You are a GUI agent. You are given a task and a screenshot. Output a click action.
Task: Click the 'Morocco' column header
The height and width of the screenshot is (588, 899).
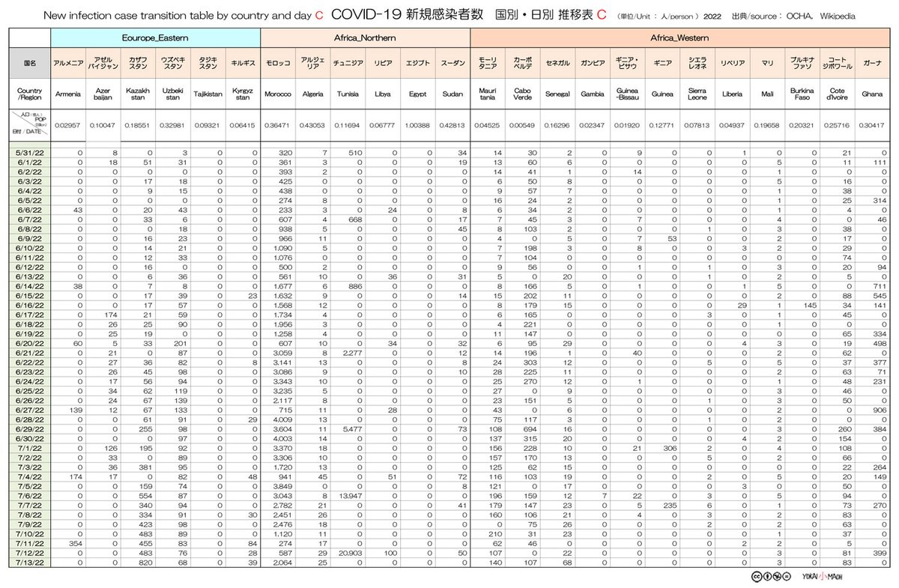[277, 94]
